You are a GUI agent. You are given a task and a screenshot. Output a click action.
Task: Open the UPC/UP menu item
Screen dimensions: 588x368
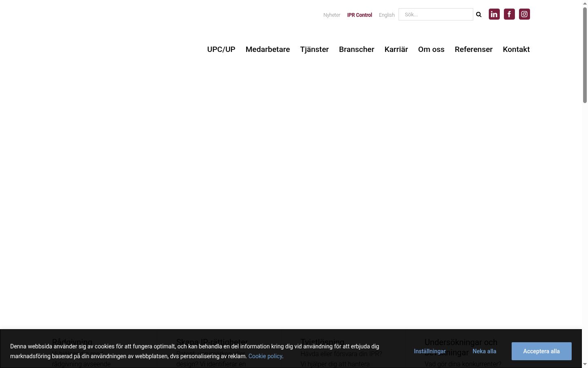tap(221, 49)
